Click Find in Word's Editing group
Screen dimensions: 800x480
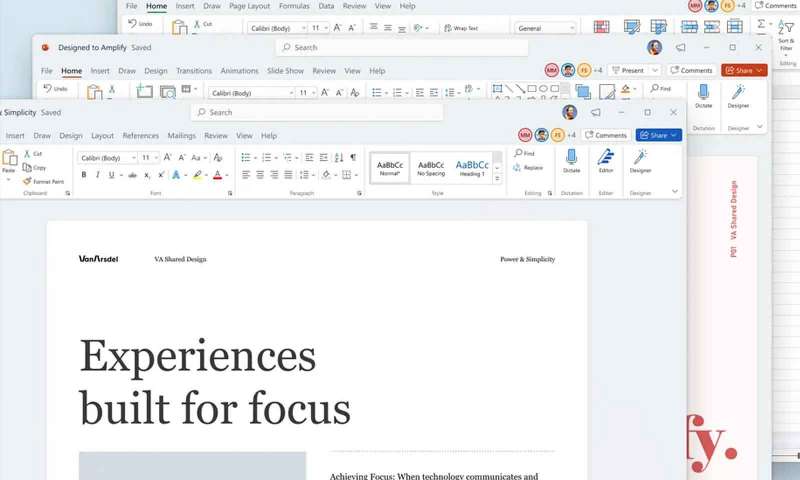click(x=524, y=153)
